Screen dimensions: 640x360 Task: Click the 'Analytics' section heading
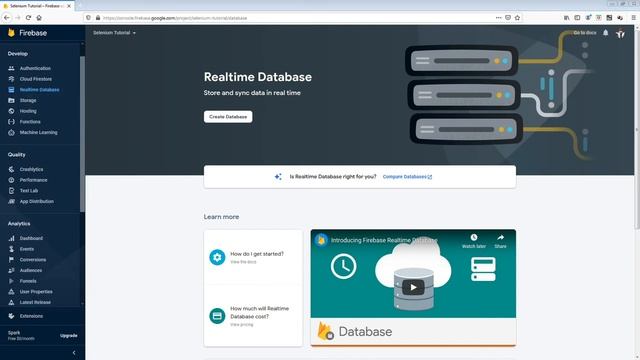19,224
